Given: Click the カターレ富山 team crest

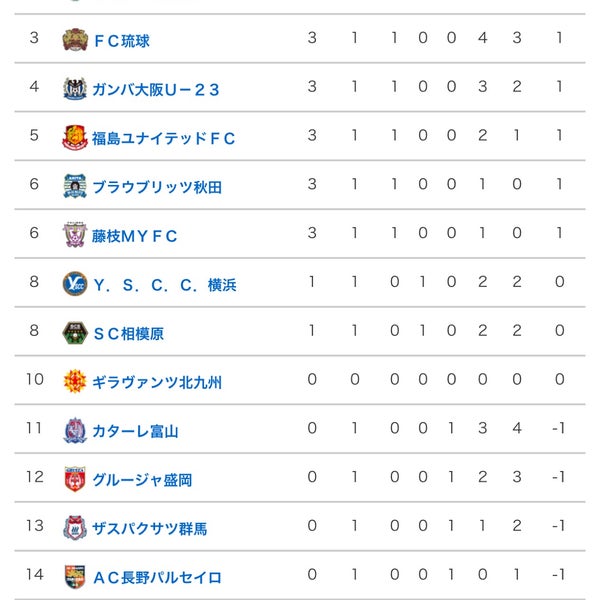Looking at the screenshot, I should coord(75,430).
